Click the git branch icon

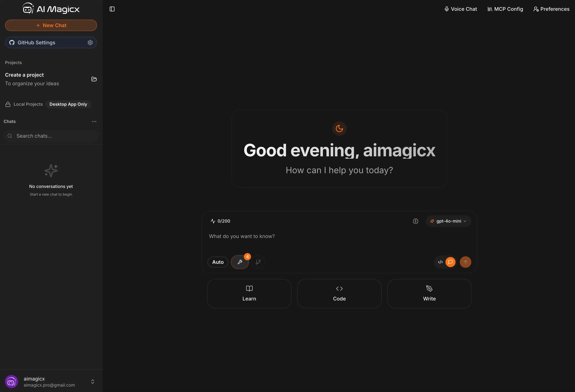click(x=258, y=262)
